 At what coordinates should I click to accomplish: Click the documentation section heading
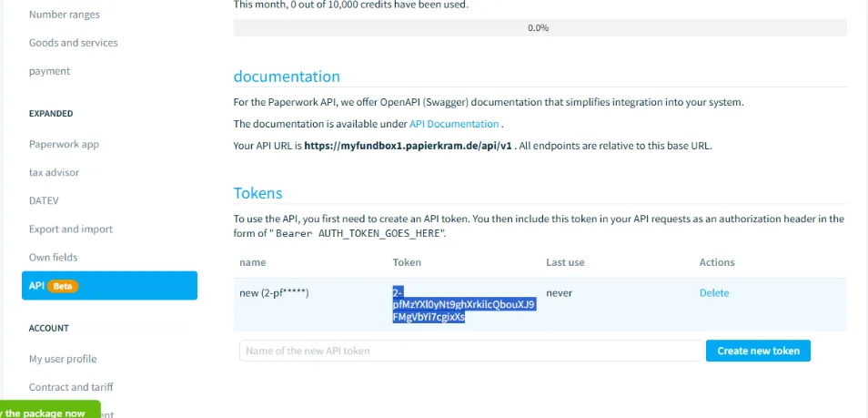coord(287,76)
